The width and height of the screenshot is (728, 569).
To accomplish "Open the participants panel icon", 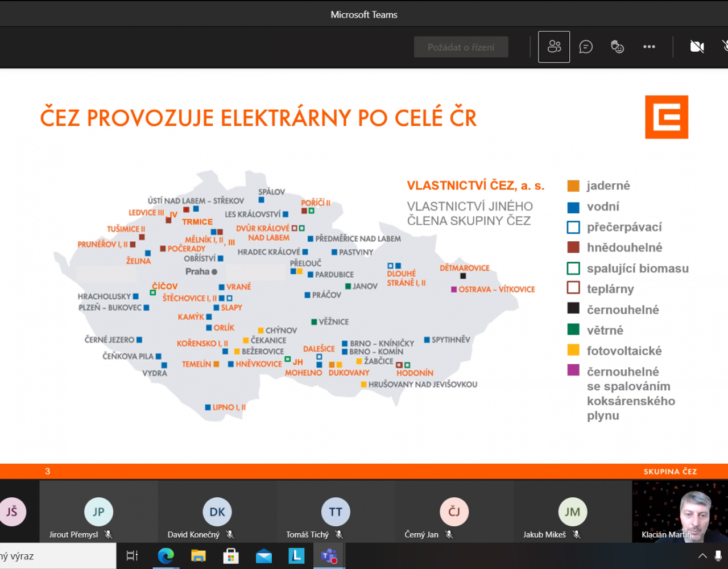I will [x=554, y=47].
